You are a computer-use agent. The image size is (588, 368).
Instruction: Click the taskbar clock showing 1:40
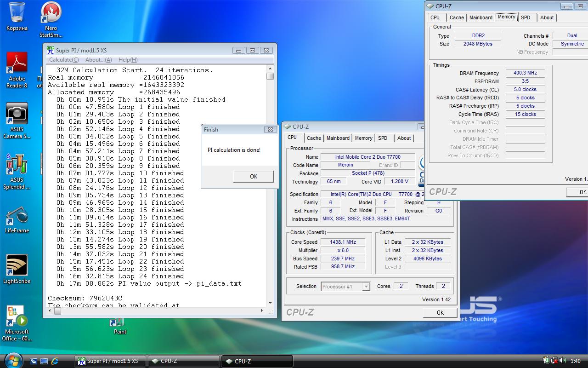(x=575, y=361)
